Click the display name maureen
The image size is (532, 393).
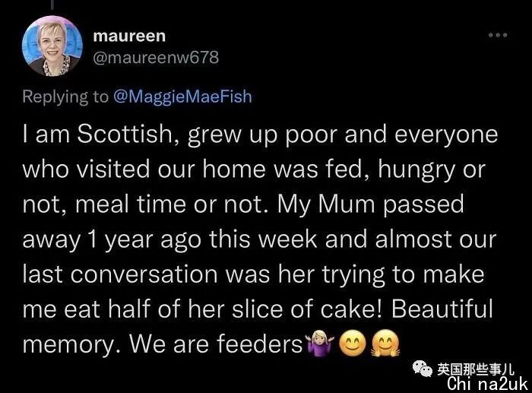pos(129,35)
